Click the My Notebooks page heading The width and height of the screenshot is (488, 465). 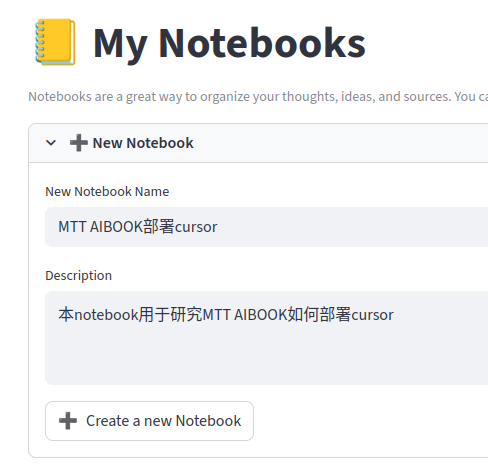[229, 43]
